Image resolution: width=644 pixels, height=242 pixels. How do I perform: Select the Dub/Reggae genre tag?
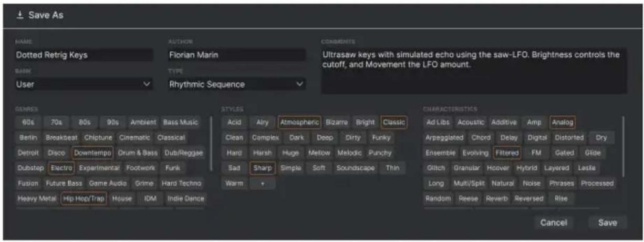pyautogui.click(x=183, y=153)
